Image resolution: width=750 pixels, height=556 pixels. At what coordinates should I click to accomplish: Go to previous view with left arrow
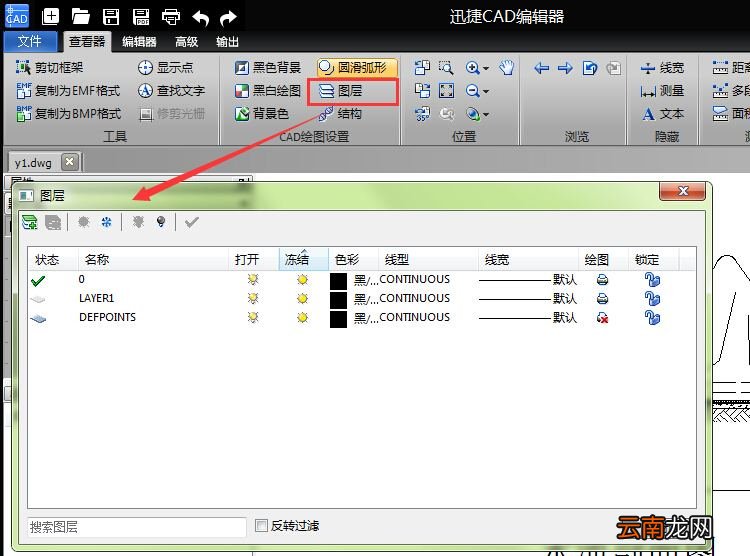pos(541,68)
